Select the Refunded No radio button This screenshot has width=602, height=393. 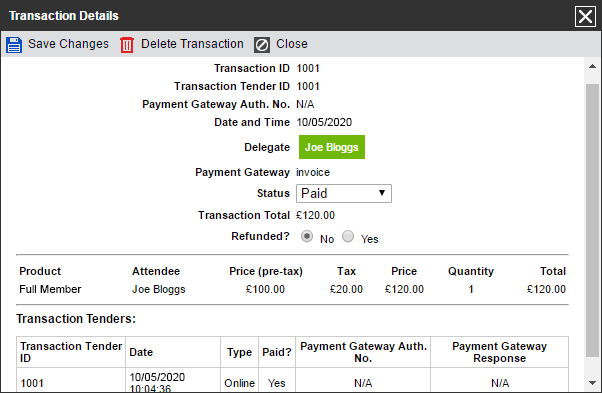coord(307,236)
